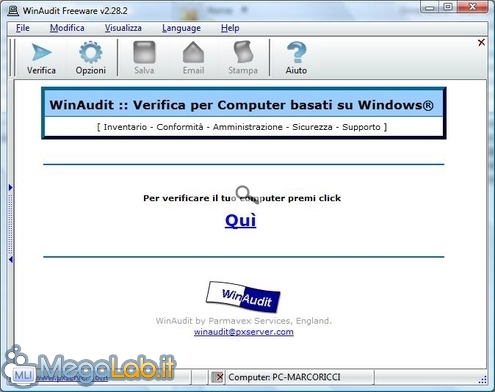Open the Help menu
This screenshot has height=392, width=495.
(230, 28)
